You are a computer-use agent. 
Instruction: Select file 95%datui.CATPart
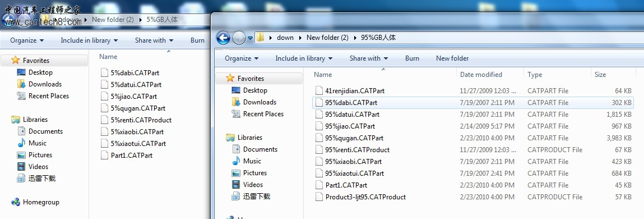353,115
